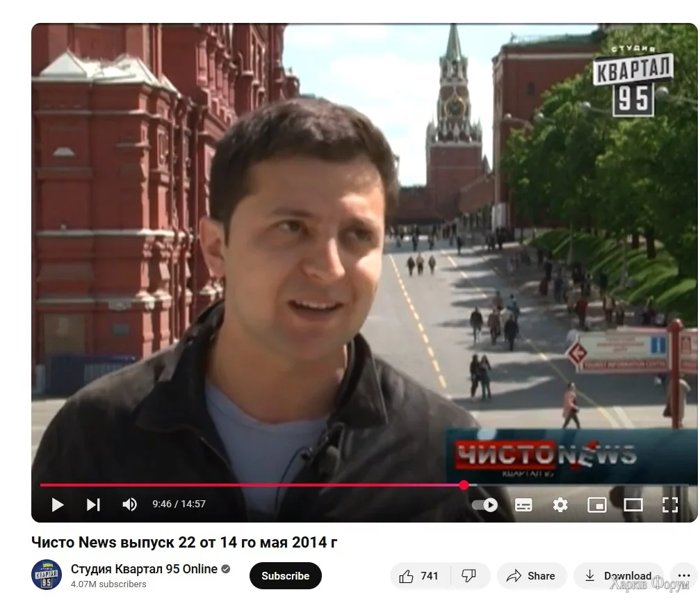Viewport: 700px width, 599px height.
Task: Enter full screen mode
Action: point(669,504)
